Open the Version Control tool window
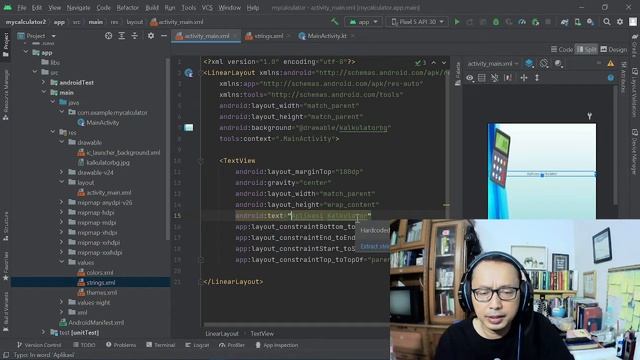Viewport: 640px width, 360px height. point(39,345)
